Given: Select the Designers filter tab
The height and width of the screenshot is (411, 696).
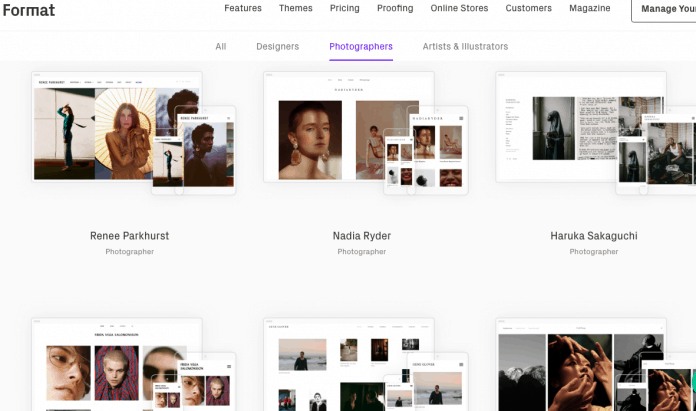Looking at the screenshot, I should tap(277, 47).
